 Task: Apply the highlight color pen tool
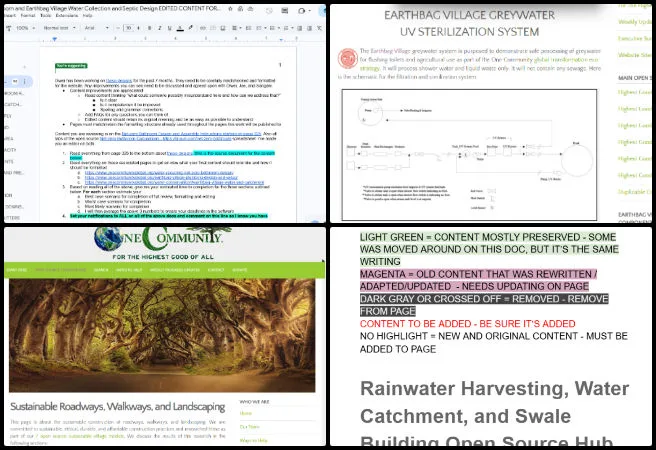click(x=190, y=28)
